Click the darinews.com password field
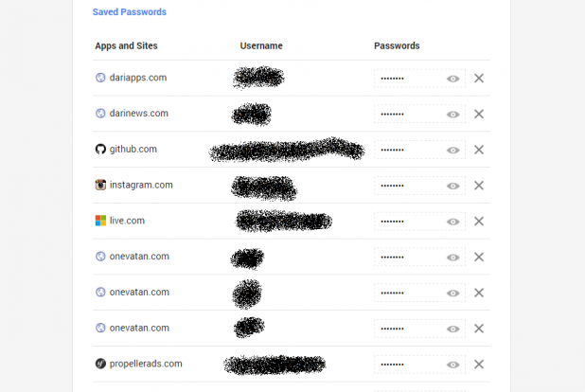Viewport: 585px width, 392px height. pos(407,114)
